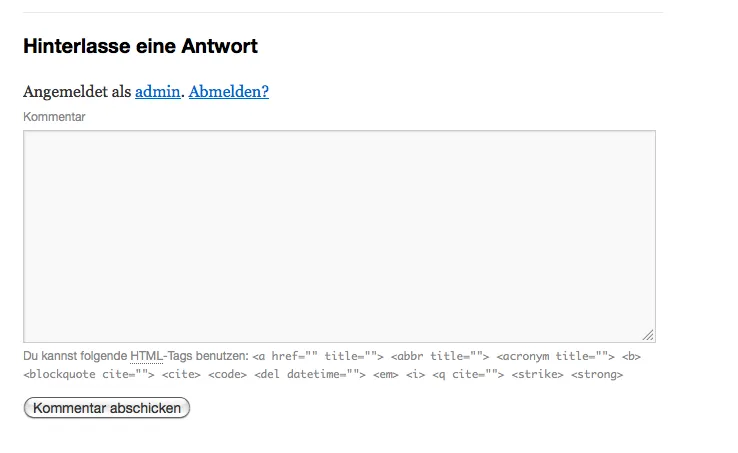Submit with Kommentar abschicken button

pyautogui.click(x=107, y=408)
